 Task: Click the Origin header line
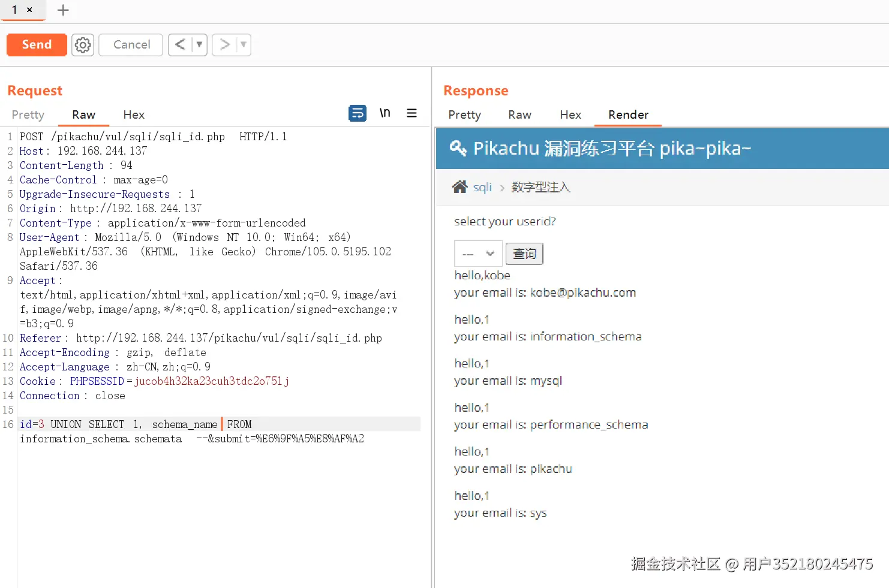click(x=111, y=209)
